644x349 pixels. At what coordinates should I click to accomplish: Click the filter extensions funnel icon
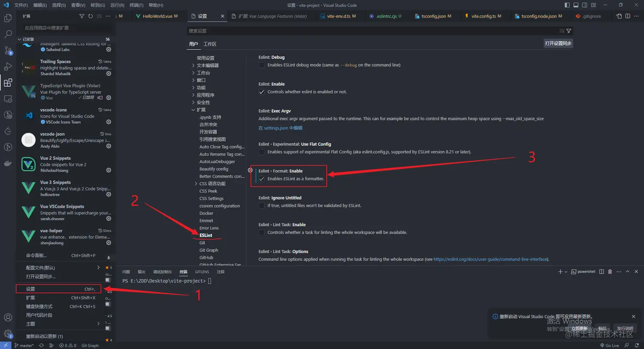tap(82, 16)
